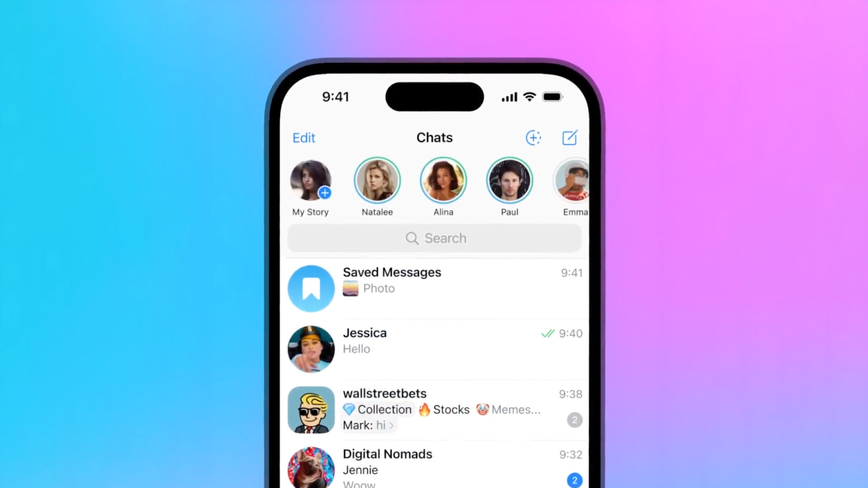The height and width of the screenshot is (488, 868).
Task: Tap the Digital Nomads unread badge icon
Action: [574, 480]
